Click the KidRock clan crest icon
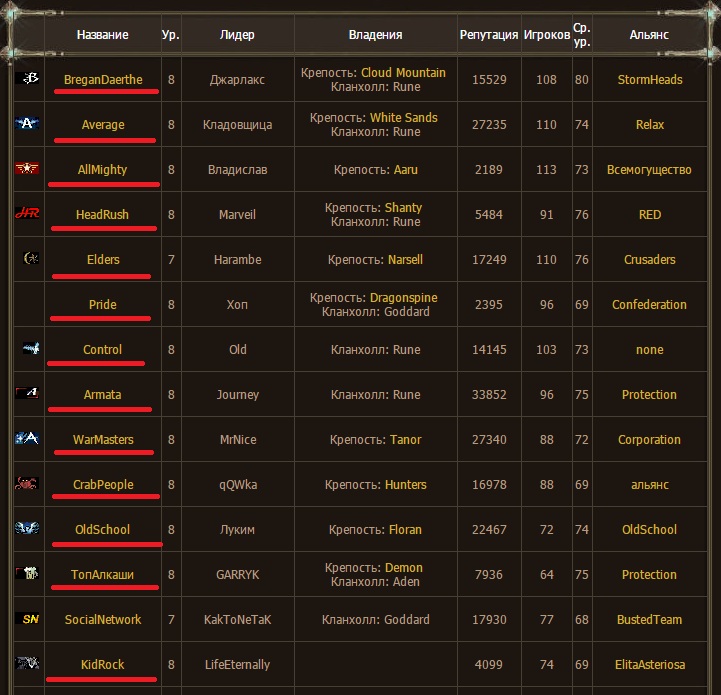The height and width of the screenshot is (695, 721). point(28,664)
